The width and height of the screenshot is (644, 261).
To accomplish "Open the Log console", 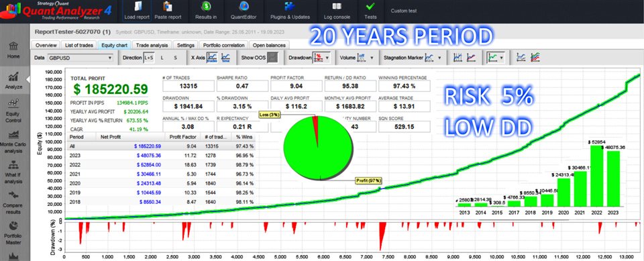I will tap(337, 11).
